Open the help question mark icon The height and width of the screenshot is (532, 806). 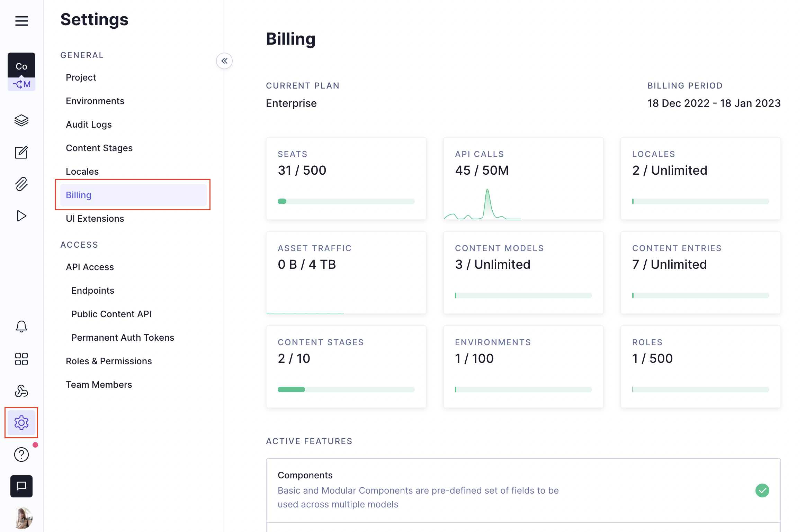[21, 455]
